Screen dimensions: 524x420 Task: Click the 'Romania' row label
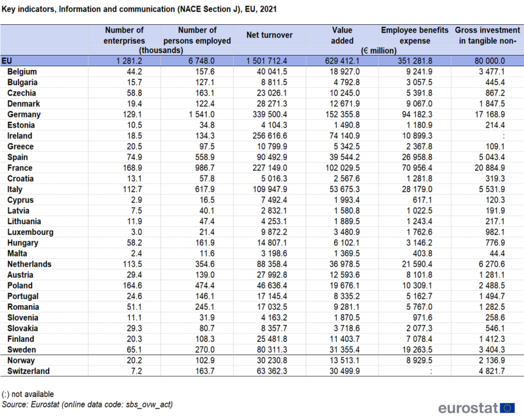pyautogui.click(x=23, y=307)
